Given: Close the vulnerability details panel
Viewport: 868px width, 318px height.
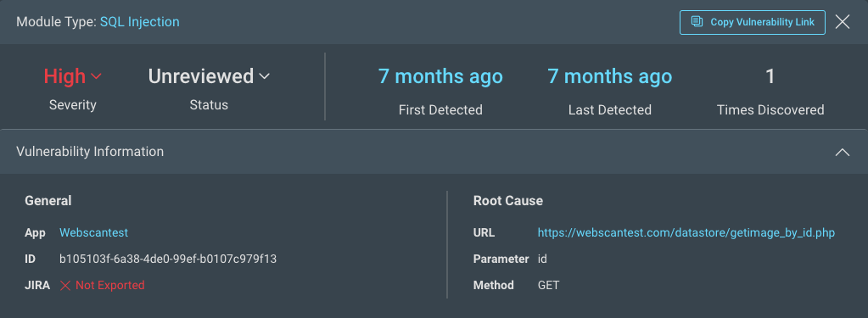Looking at the screenshot, I should [x=842, y=22].
